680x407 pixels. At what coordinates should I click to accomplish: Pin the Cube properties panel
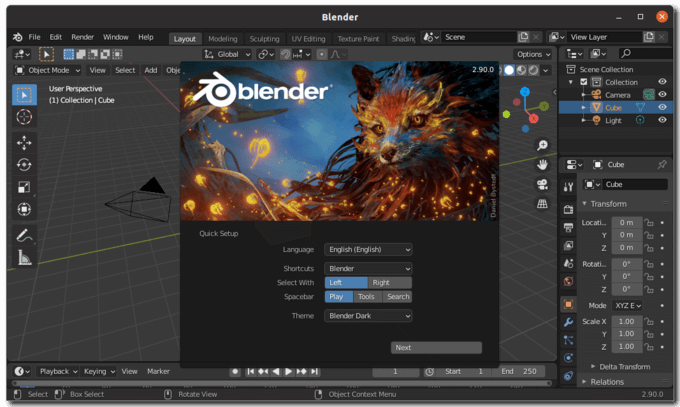click(x=662, y=164)
